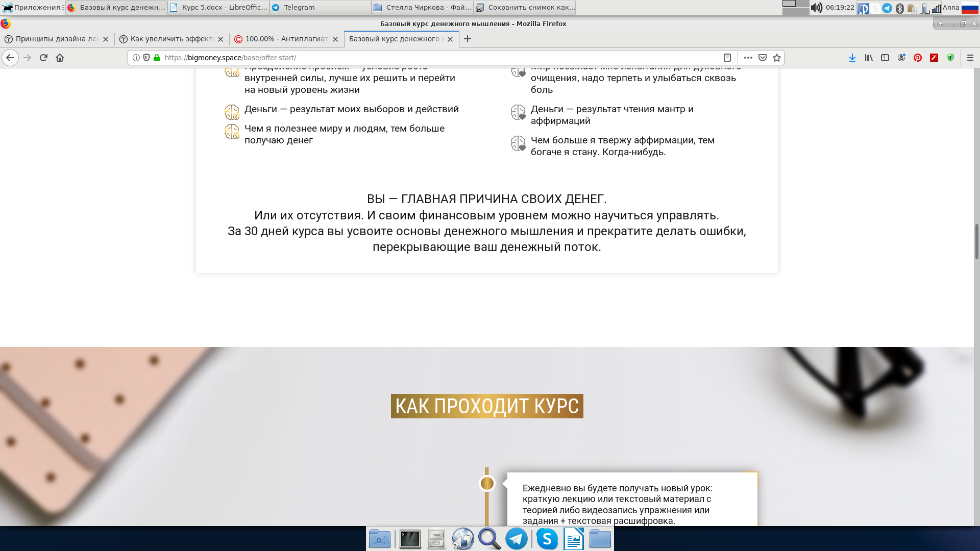The height and width of the screenshot is (551, 980).
Task: Open the Library icon in toolbar
Action: click(868, 58)
